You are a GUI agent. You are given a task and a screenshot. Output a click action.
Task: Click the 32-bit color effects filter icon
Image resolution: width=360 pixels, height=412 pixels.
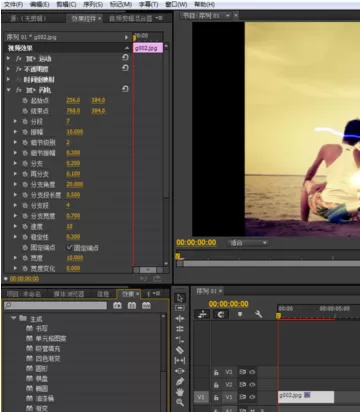point(132,305)
